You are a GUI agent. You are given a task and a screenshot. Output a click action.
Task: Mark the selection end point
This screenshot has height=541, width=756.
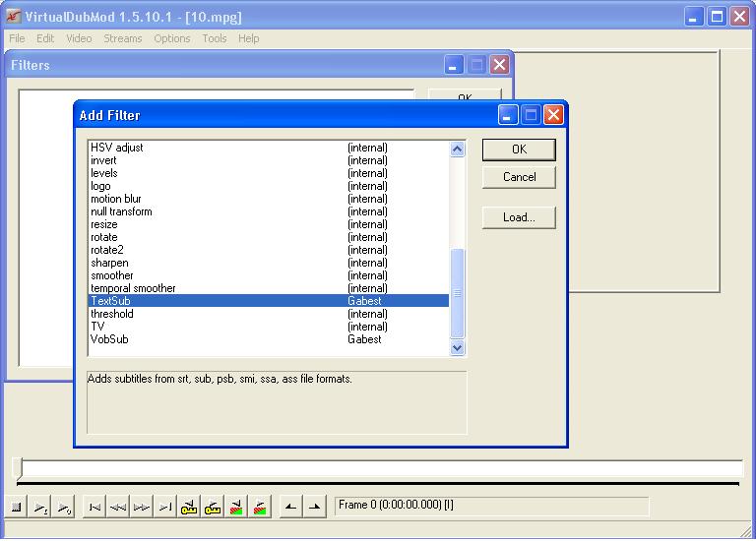click(x=314, y=507)
